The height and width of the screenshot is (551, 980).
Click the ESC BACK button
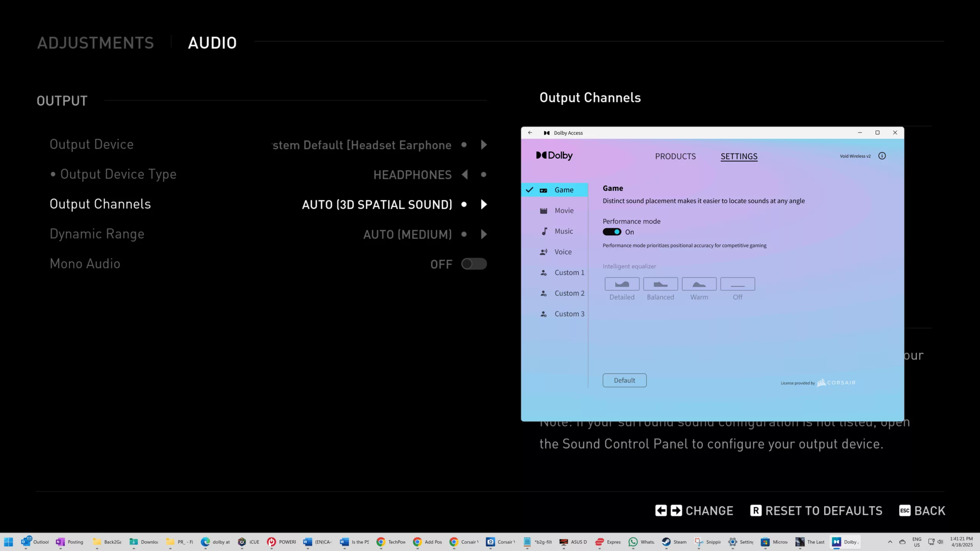click(x=922, y=510)
